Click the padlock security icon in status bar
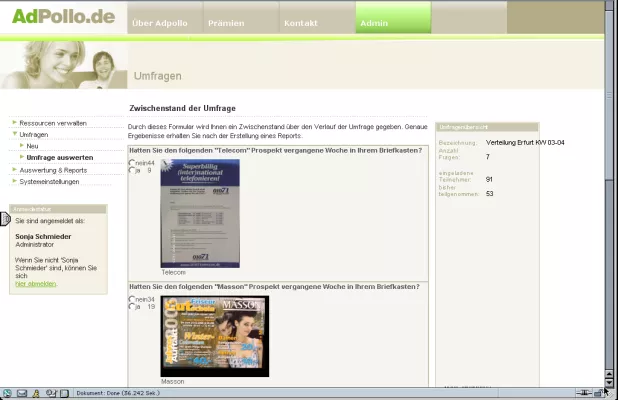The image size is (618, 400). click(x=598, y=393)
